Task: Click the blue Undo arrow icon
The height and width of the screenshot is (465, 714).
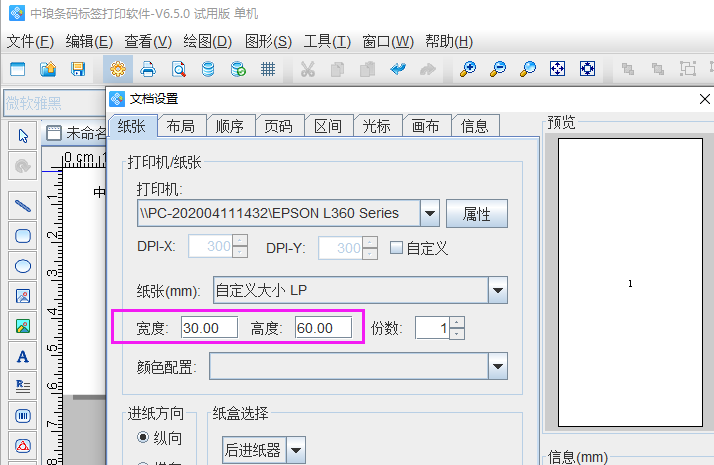Action: [398, 69]
